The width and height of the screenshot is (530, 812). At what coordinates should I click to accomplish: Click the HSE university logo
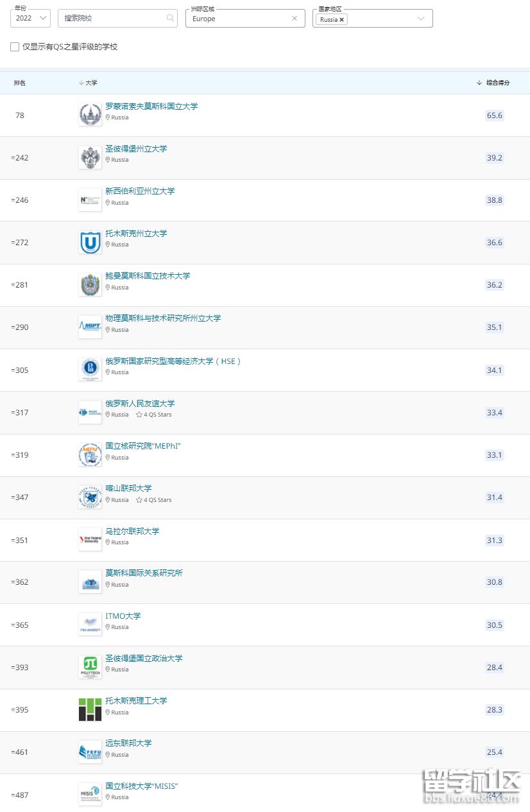pos(90,369)
